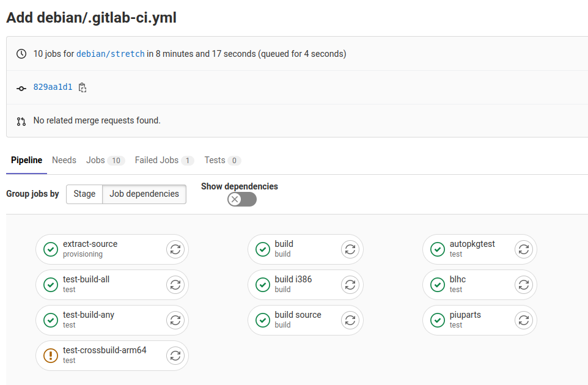Viewport: 588px width, 385px height.
Task: Toggle the Show dependencies switch
Action: coord(242,199)
